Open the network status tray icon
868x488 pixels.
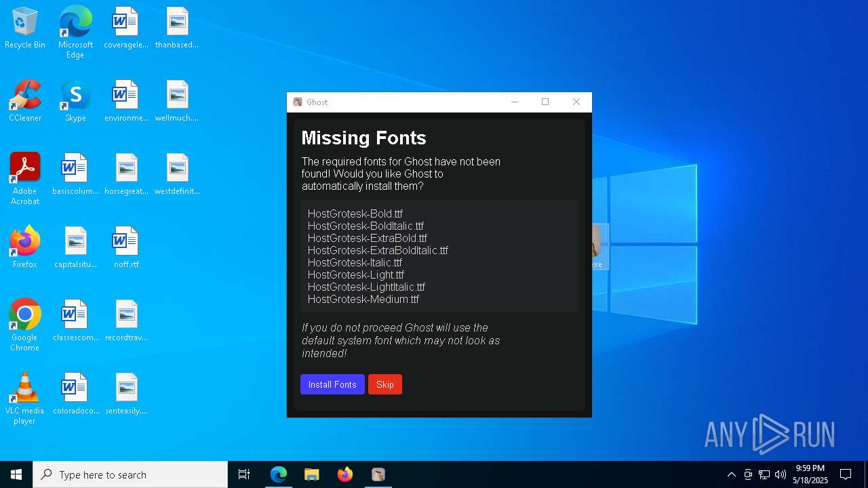764,474
